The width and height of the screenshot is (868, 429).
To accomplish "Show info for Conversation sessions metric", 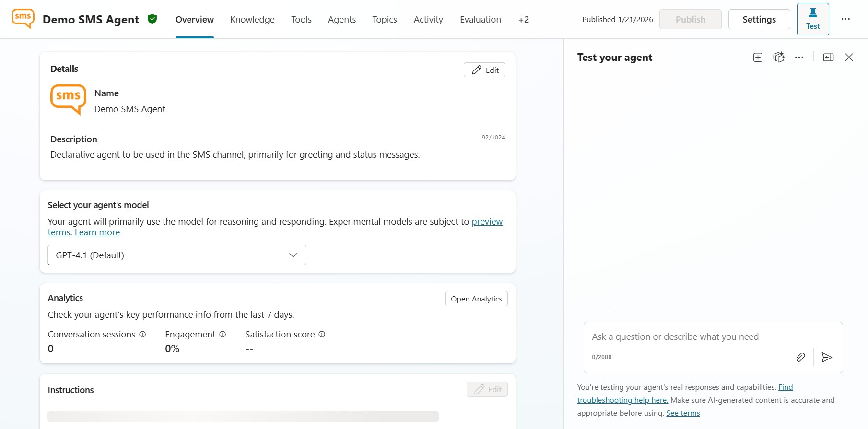I will click(142, 334).
